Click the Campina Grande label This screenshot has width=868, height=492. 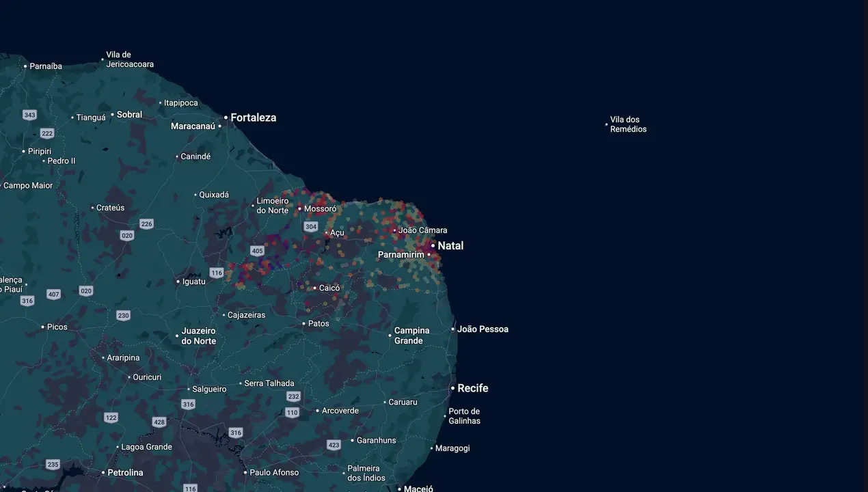point(411,336)
